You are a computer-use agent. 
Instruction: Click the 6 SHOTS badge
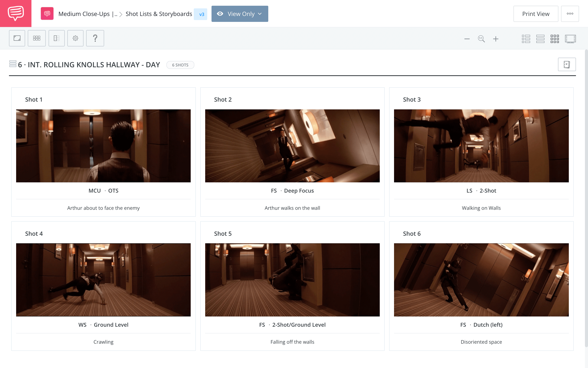pos(180,65)
